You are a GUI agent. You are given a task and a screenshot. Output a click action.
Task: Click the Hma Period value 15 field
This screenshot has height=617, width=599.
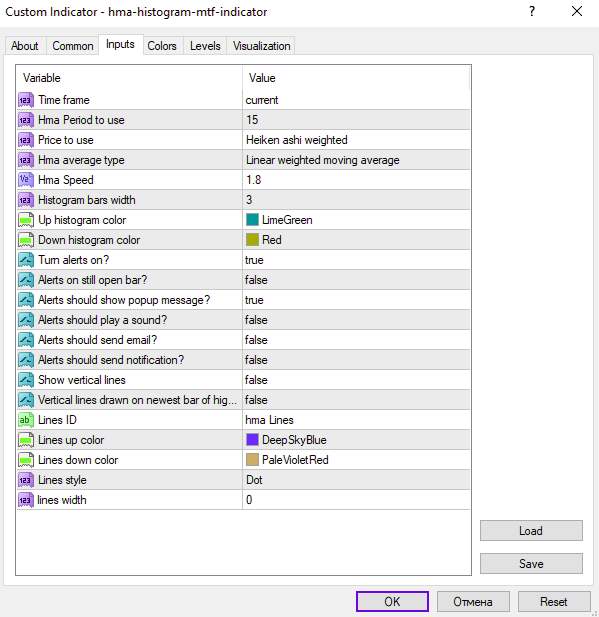357,120
